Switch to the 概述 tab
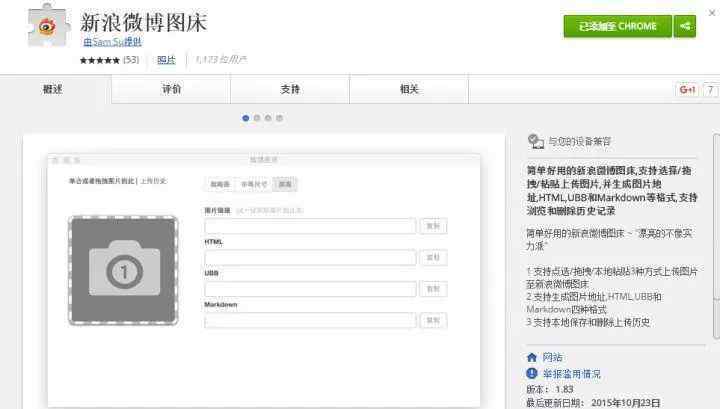Screen dimensions: 720x409 [53, 90]
